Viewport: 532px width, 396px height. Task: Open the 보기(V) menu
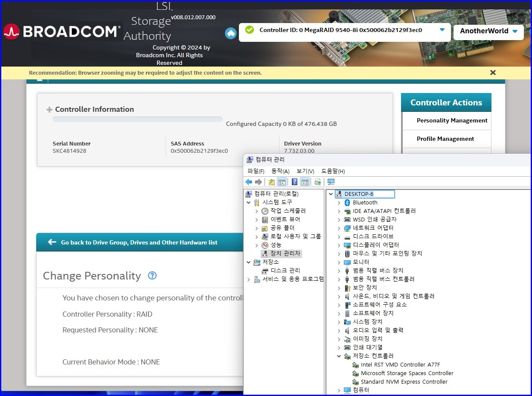click(x=305, y=171)
